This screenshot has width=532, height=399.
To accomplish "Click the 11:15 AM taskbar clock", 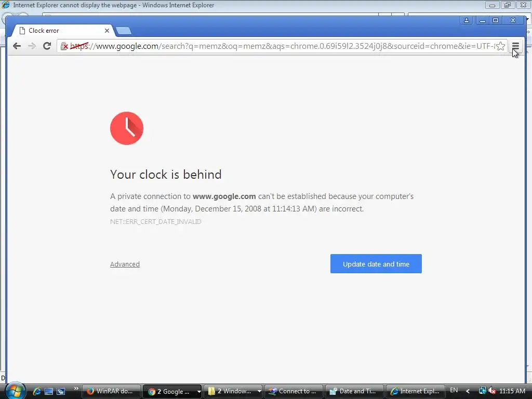I will click(512, 391).
